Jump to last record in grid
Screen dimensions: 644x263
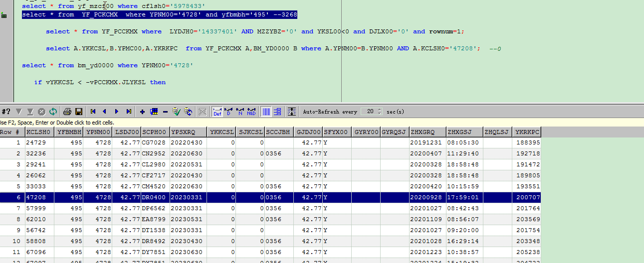(x=129, y=112)
